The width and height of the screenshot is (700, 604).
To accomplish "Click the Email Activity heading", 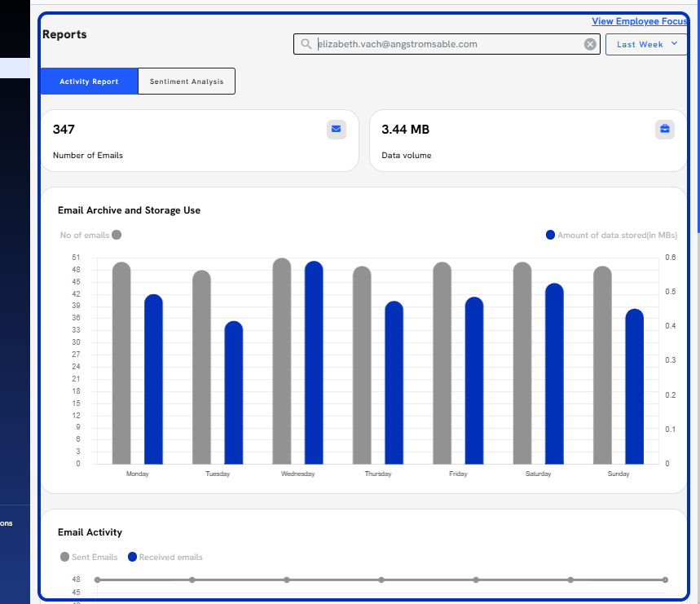I will [90, 532].
